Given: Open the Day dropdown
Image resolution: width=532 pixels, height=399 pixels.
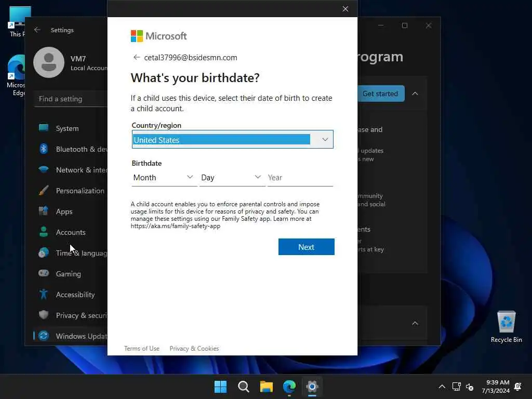Looking at the screenshot, I should pos(232,178).
